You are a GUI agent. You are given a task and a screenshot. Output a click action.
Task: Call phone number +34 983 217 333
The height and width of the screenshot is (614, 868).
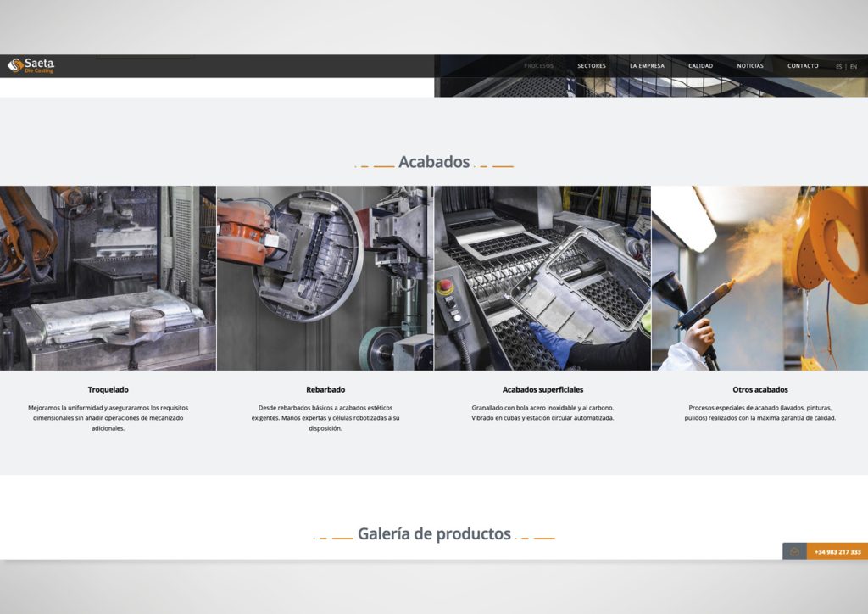click(837, 551)
